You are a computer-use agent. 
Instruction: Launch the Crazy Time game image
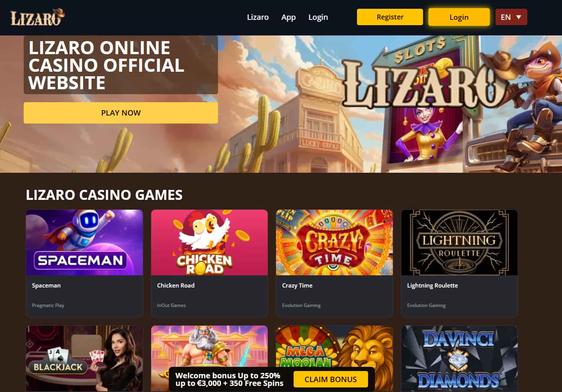pyautogui.click(x=334, y=243)
